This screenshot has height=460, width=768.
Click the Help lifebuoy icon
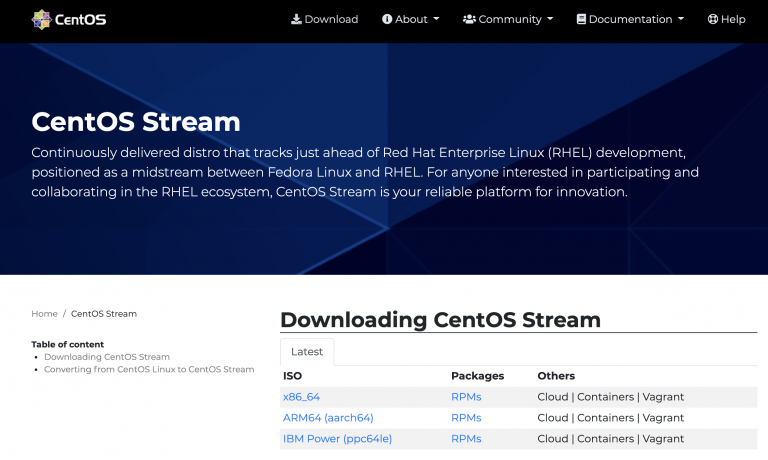pyautogui.click(x=713, y=19)
